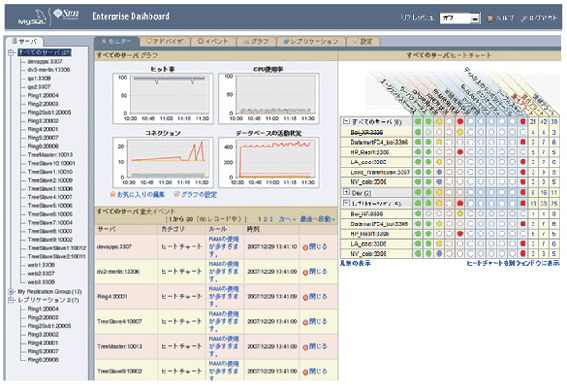Select web3:3308 in the server tree

41,282
